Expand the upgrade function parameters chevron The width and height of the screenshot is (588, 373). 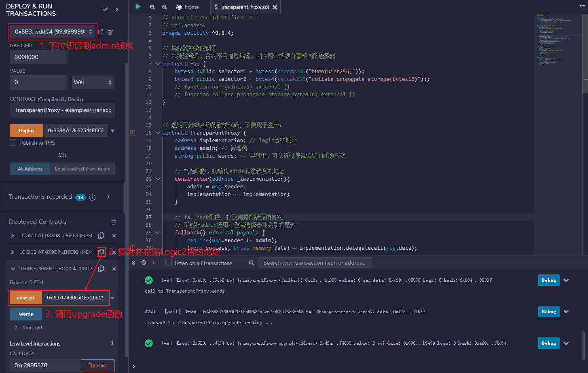pyautogui.click(x=112, y=298)
